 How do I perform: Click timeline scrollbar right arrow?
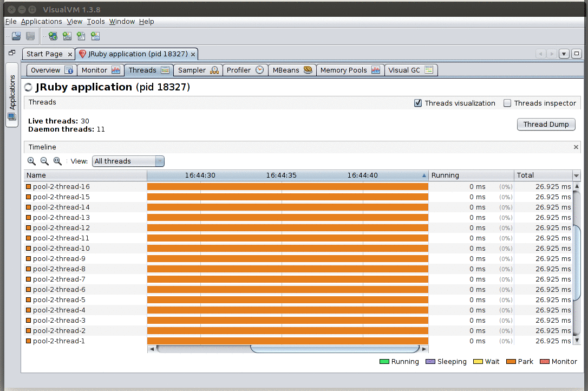[x=424, y=349]
